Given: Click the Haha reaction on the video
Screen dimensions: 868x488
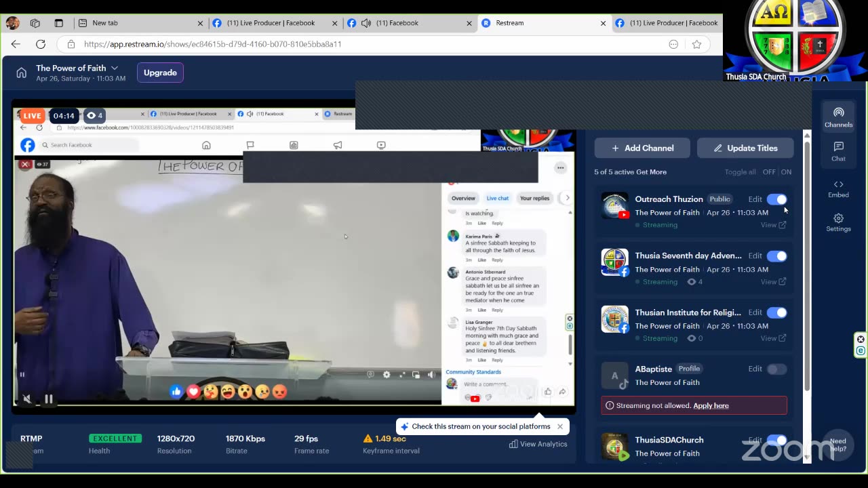Looking at the screenshot, I should (228, 392).
